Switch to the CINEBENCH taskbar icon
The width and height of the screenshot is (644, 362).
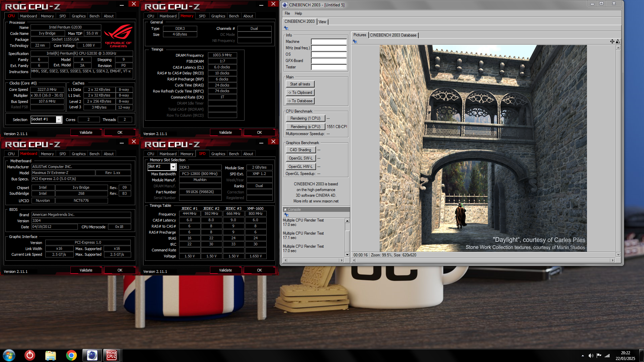[92, 355]
